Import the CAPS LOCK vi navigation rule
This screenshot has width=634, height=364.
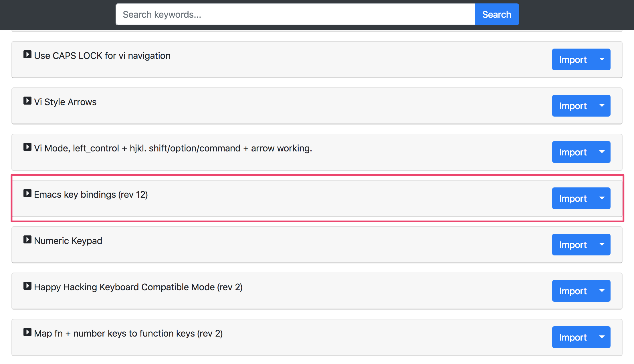pos(573,59)
